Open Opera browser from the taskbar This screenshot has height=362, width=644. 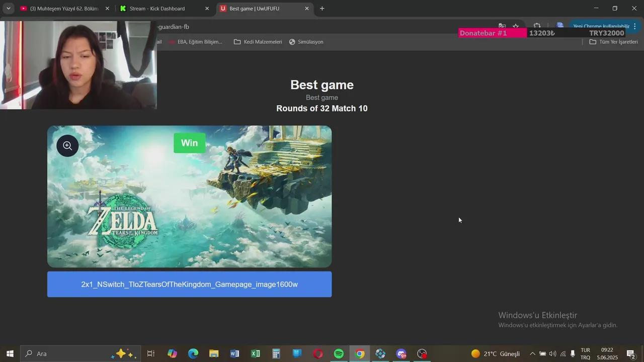(318, 354)
